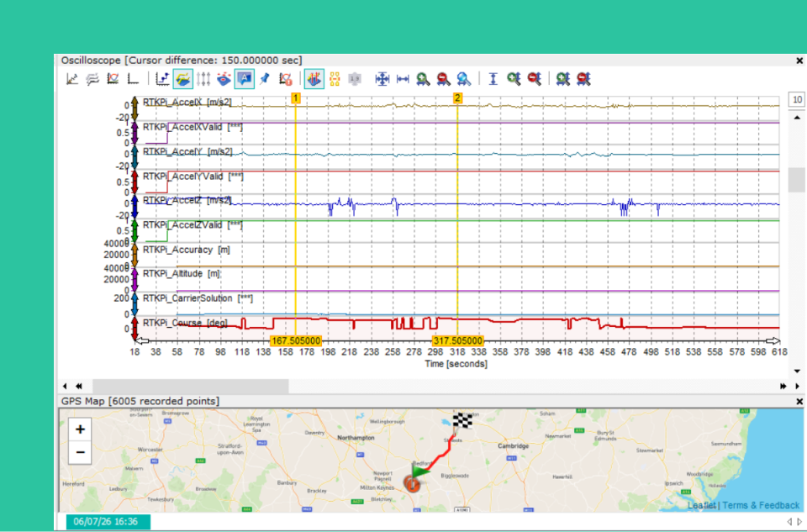The height and width of the screenshot is (532, 807).
Task: Click the last red zoom-out magnifier icon
Action: (x=583, y=79)
